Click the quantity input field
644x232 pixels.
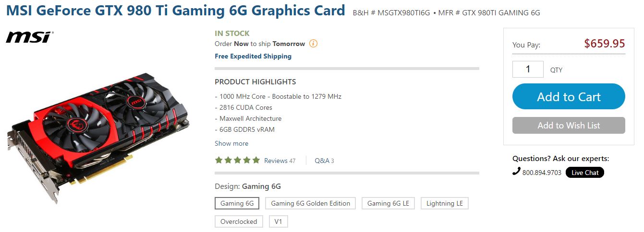click(x=528, y=70)
